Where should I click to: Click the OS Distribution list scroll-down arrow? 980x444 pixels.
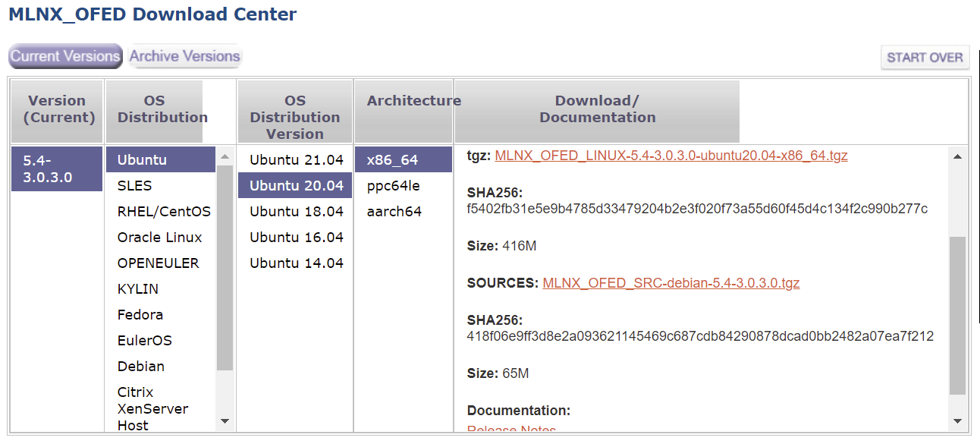[x=225, y=421]
